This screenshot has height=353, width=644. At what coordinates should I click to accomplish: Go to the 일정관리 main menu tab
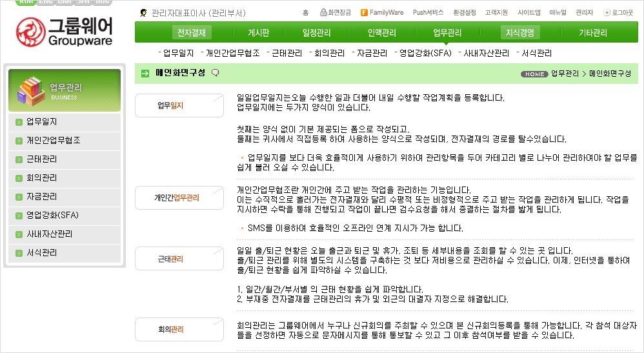click(x=318, y=33)
